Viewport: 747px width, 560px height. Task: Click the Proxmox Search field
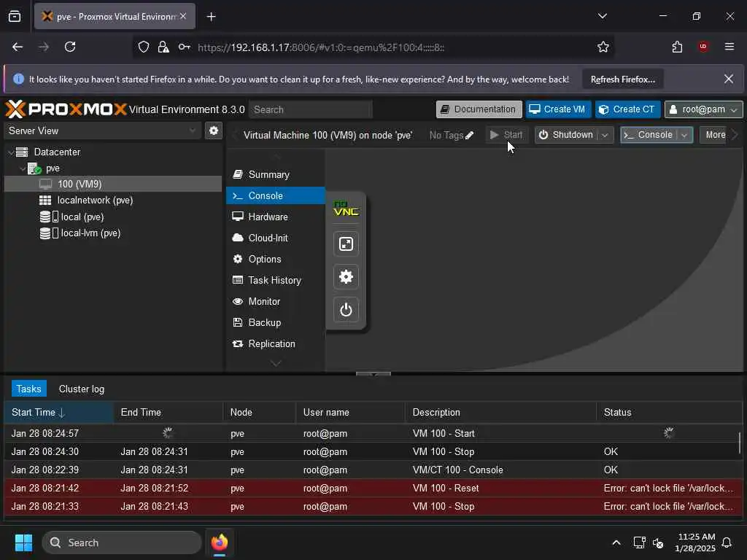point(311,109)
